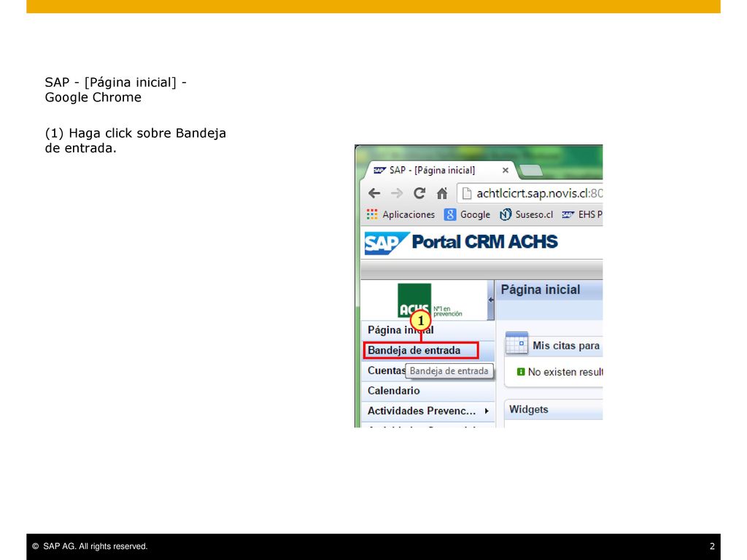Click the browser Back arrow
Viewport: 747px width, 560px height.
point(374,193)
